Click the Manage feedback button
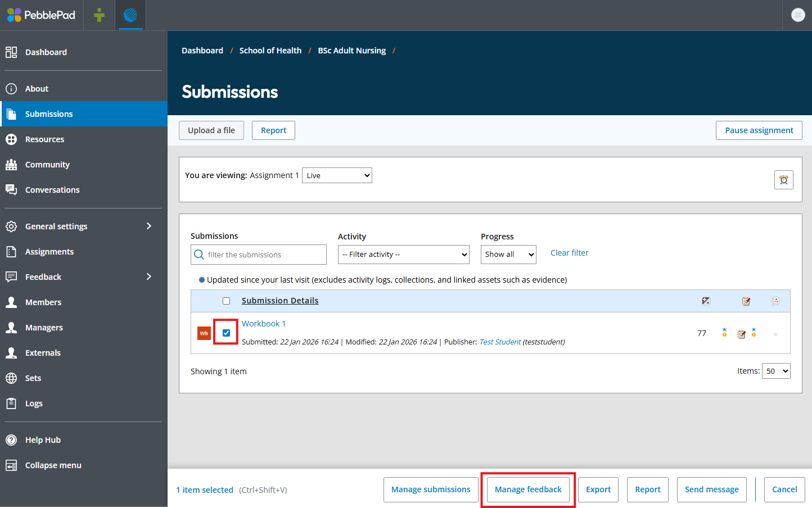The image size is (812, 508). coord(527,489)
